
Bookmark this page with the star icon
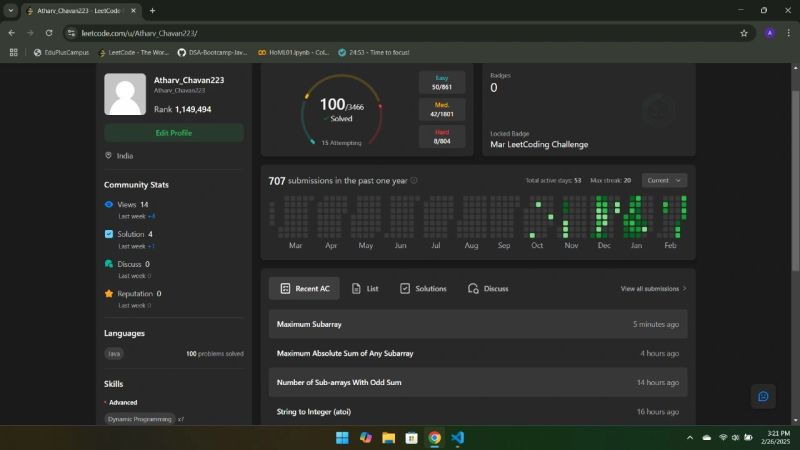pos(743,32)
